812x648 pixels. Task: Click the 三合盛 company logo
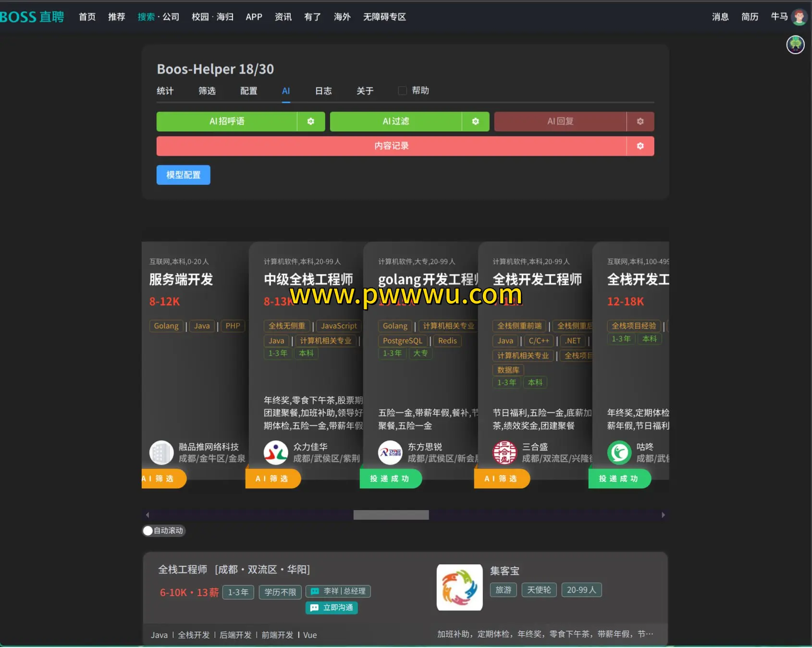click(x=504, y=453)
